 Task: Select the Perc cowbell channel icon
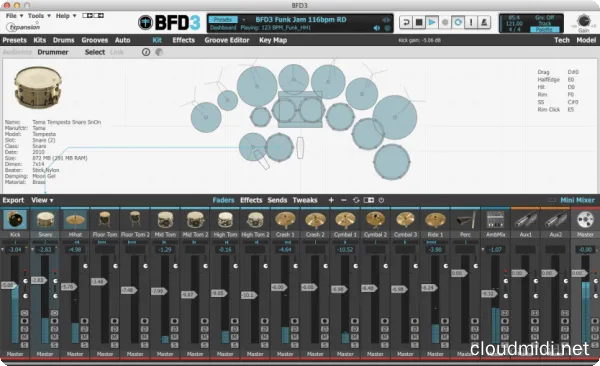coord(465,220)
